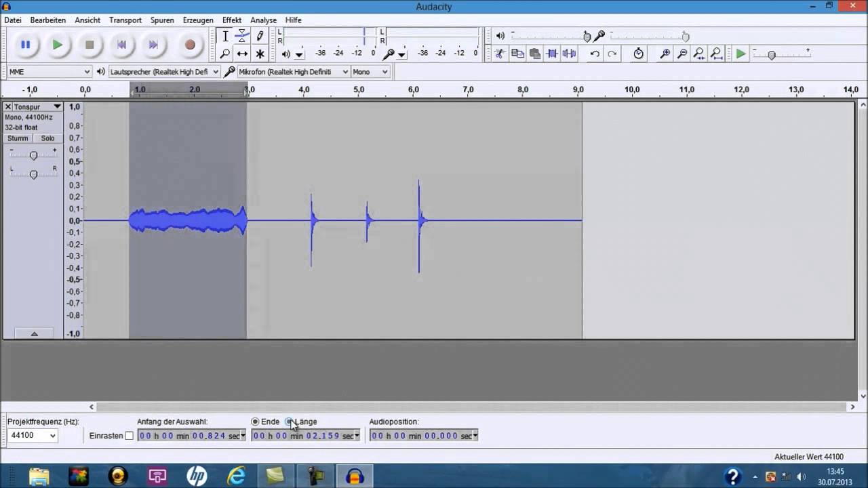Click the horizontal scrollbar right arrow
Image resolution: width=868 pixels, height=488 pixels.
tap(852, 407)
